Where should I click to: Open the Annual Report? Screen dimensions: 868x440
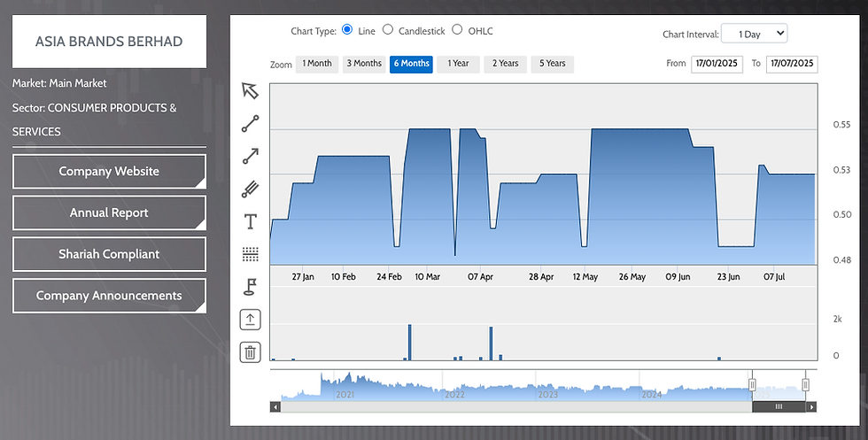coord(109,213)
